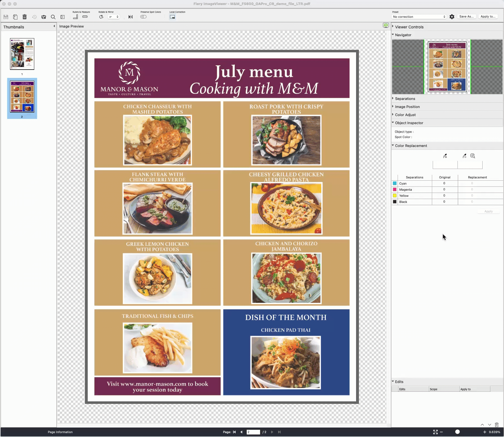Collapse the Object Inspector section

(x=393, y=122)
